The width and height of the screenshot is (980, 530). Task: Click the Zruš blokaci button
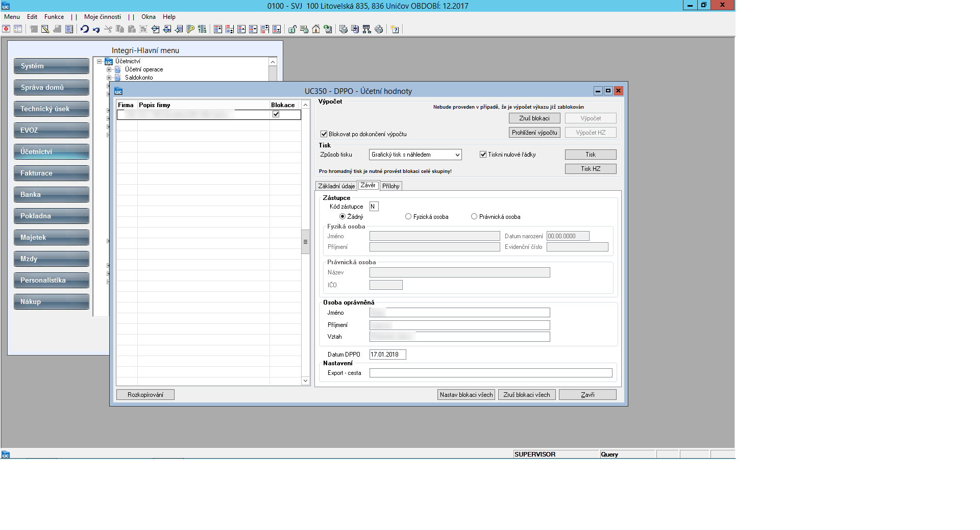[534, 118]
